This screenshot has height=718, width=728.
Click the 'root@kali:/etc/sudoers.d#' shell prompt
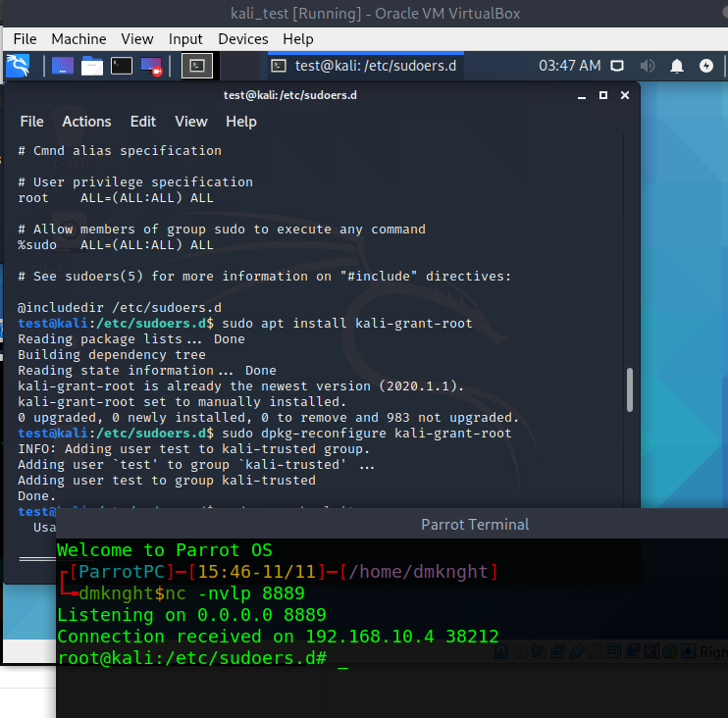pos(191,657)
